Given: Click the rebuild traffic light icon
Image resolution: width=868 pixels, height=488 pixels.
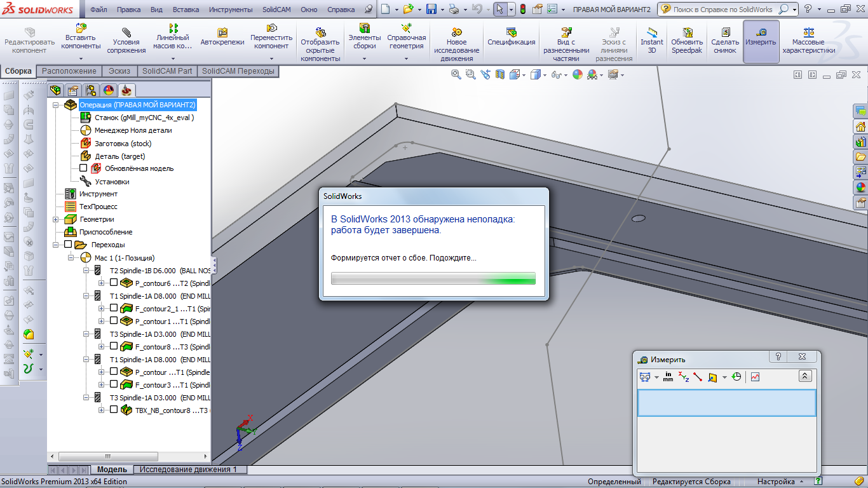Looking at the screenshot, I should (x=523, y=10).
